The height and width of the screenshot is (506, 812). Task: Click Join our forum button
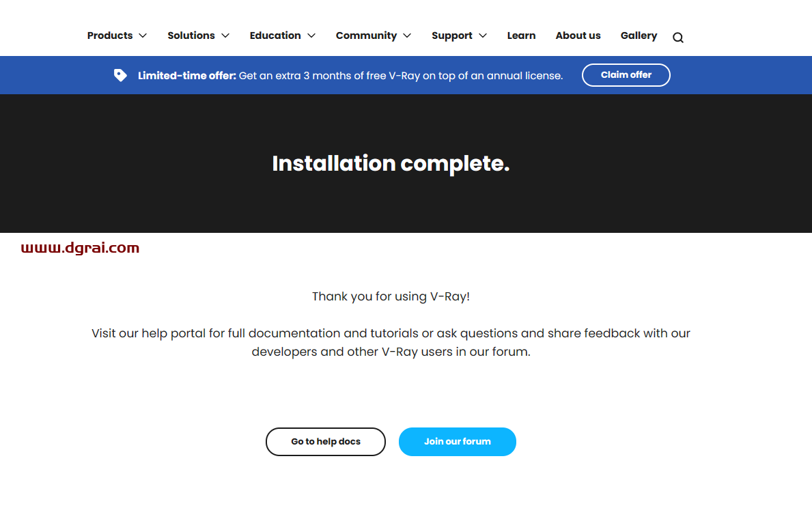[458, 442]
